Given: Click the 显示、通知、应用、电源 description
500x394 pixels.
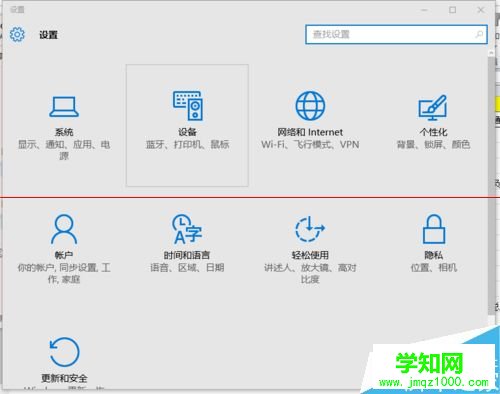Looking at the screenshot, I should tap(64, 150).
